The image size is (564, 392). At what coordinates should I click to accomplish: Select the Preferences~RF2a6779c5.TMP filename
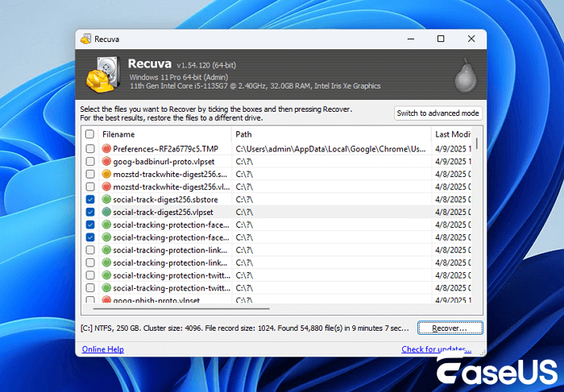165,149
